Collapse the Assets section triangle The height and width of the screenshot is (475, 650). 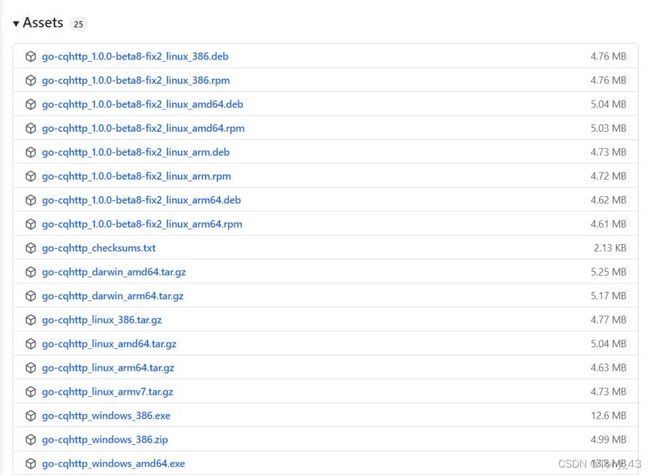click(x=16, y=24)
